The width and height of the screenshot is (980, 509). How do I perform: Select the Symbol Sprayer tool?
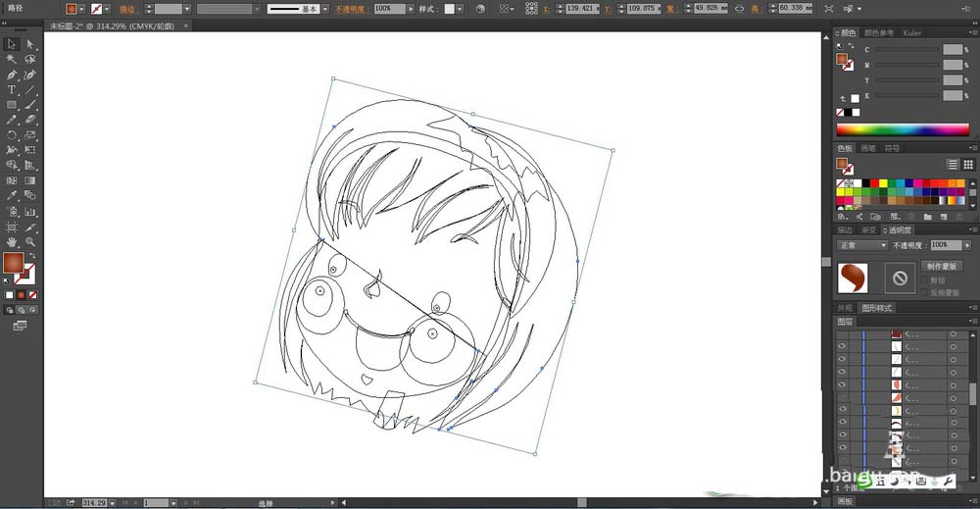[11, 212]
